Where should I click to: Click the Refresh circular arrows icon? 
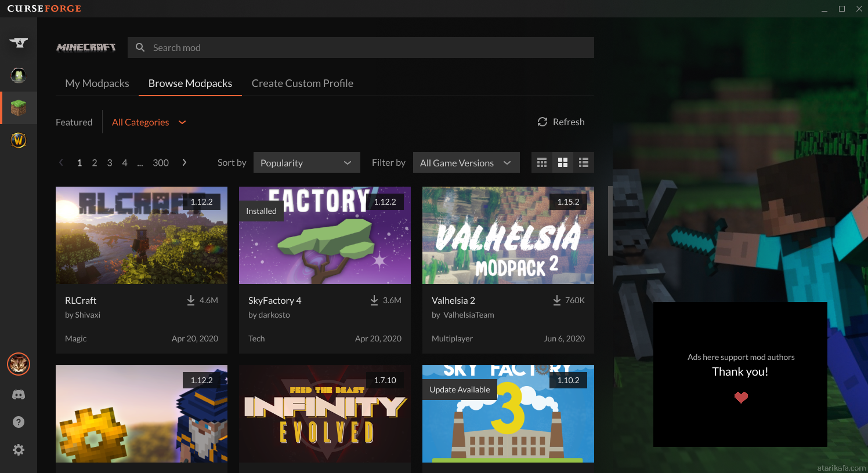pos(542,122)
